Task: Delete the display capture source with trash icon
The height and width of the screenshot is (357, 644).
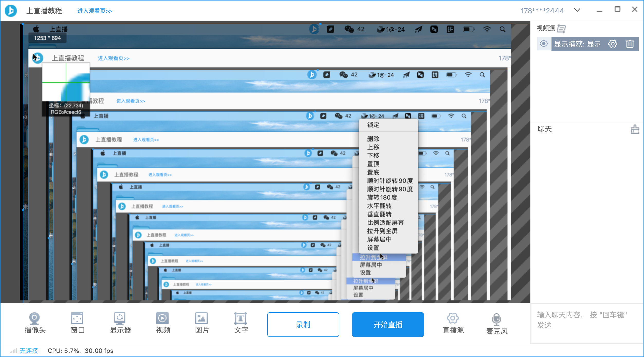Action: click(630, 44)
